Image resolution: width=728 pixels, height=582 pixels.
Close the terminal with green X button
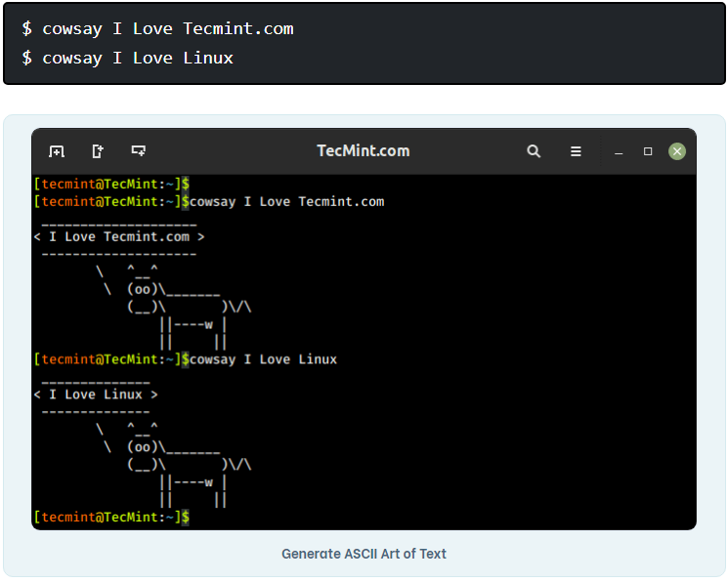click(x=676, y=151)
